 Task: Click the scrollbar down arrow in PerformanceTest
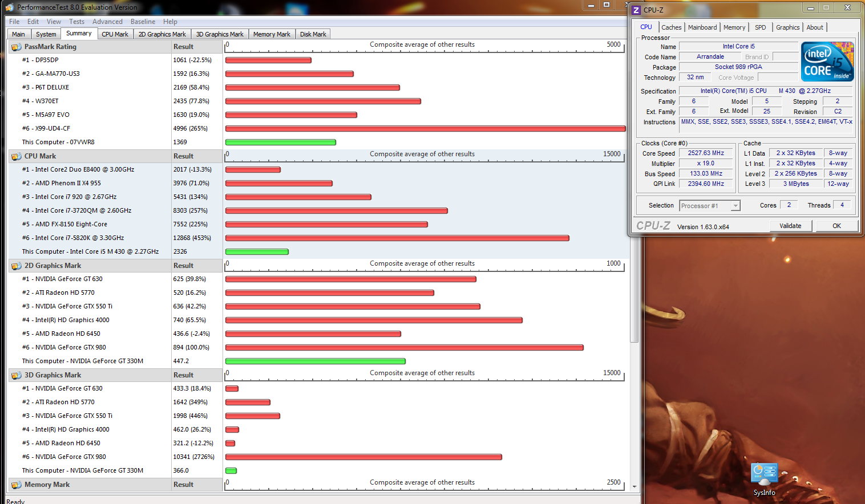[634, 487]
